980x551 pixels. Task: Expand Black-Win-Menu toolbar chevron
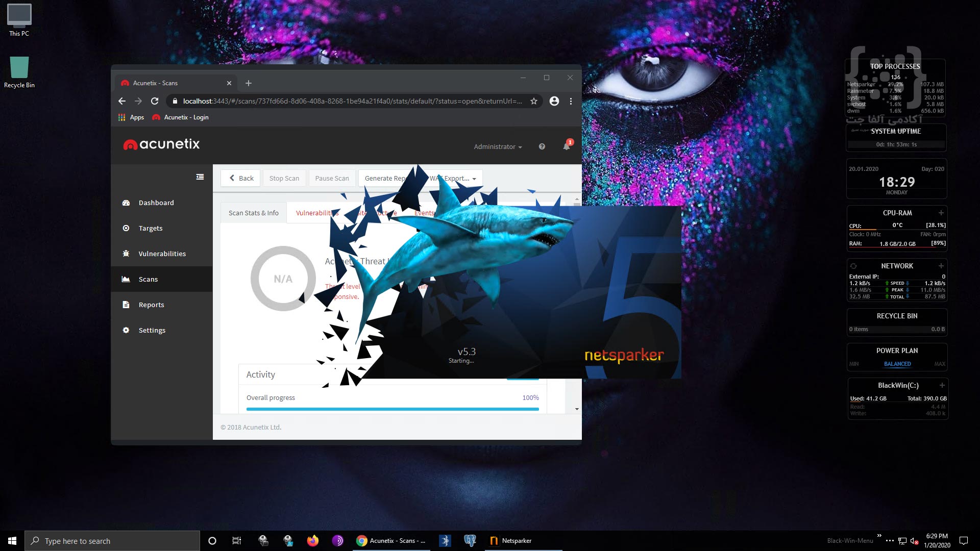click(x=879, y=535)
